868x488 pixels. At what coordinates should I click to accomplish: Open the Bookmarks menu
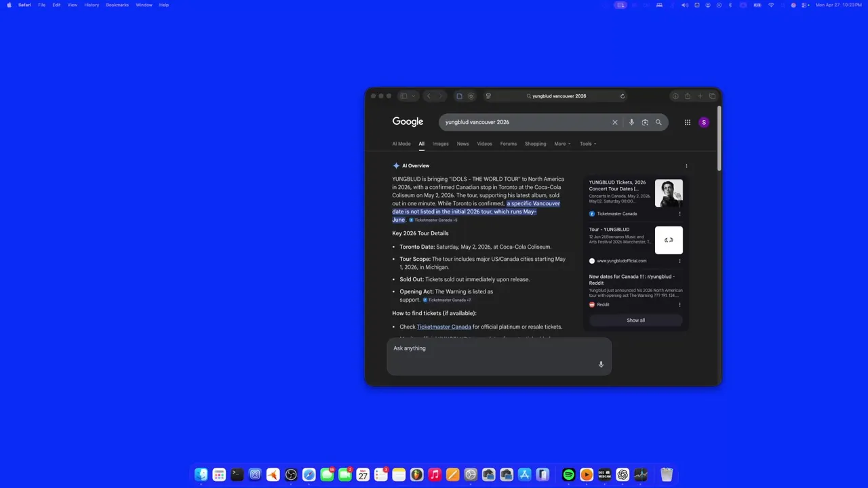click(117, 5)
